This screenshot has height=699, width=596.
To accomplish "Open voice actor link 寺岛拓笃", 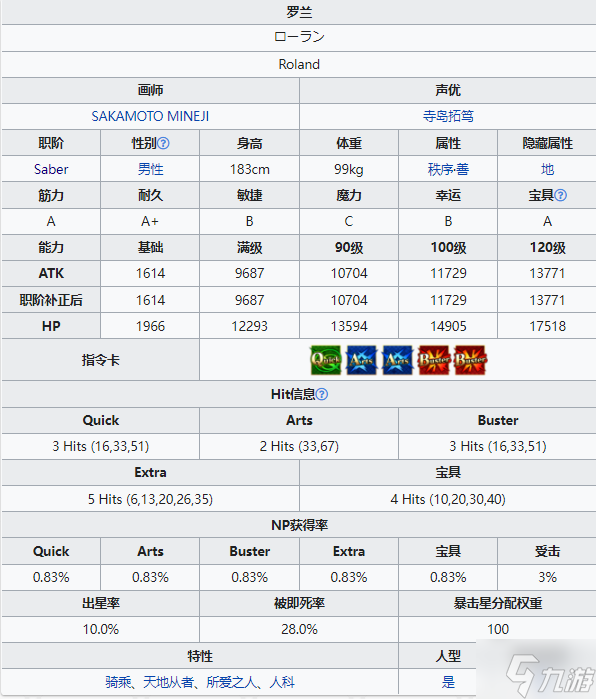I will 448,116.
